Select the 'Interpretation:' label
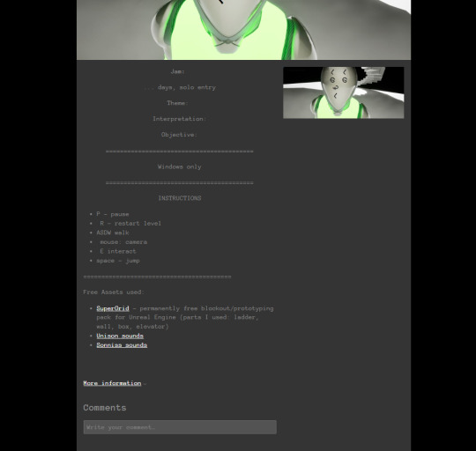This screenshot has width=476, height=451. click(180, 119)
